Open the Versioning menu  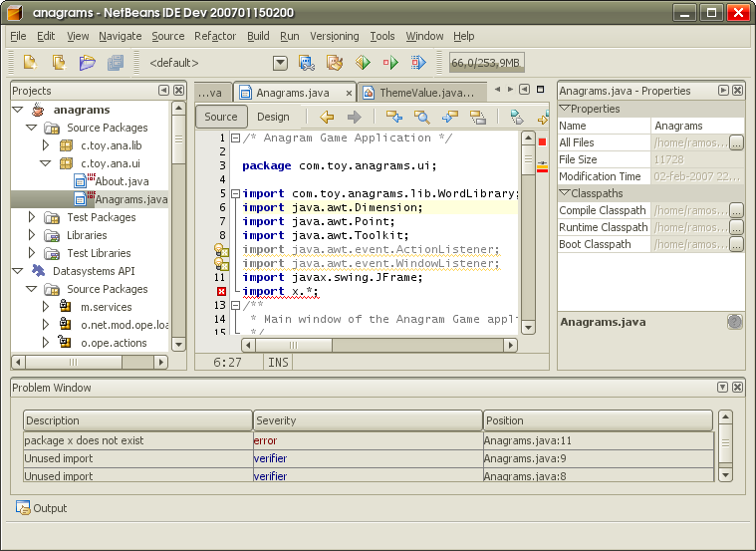[x=334, y=36]
